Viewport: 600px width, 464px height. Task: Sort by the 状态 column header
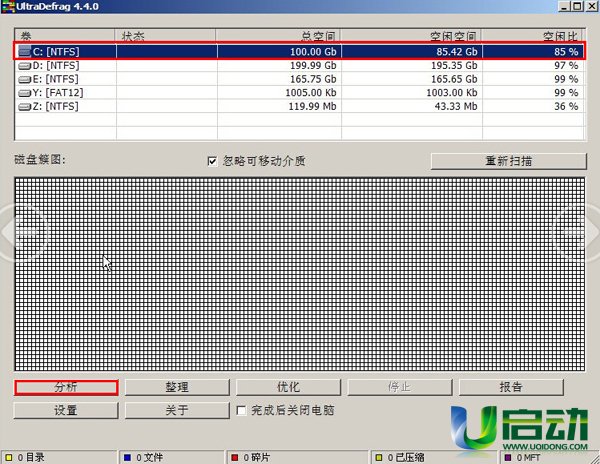pyautogui.click(x=165, y=36)
